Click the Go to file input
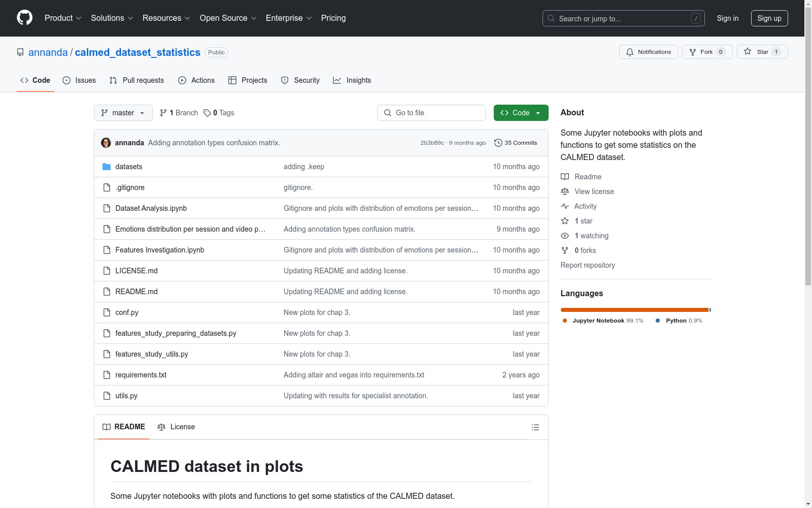This screenshot has width=812, height=508. click(431, 113)
